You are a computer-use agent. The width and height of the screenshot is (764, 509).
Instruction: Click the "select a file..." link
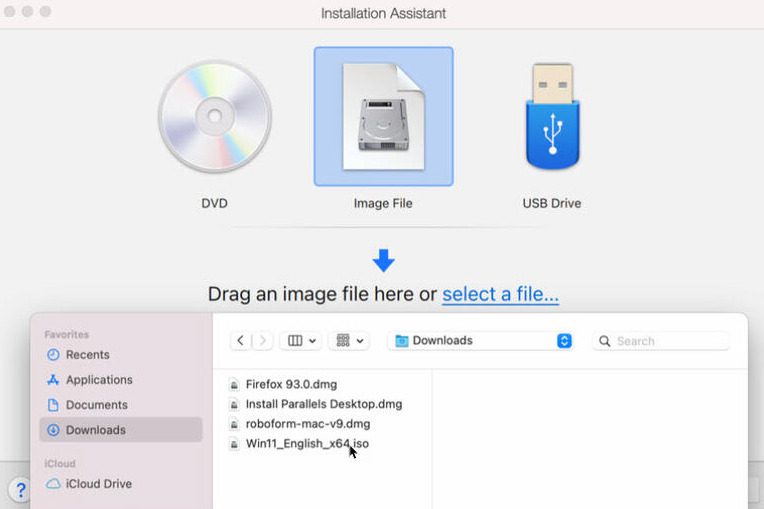click(500, 294)
